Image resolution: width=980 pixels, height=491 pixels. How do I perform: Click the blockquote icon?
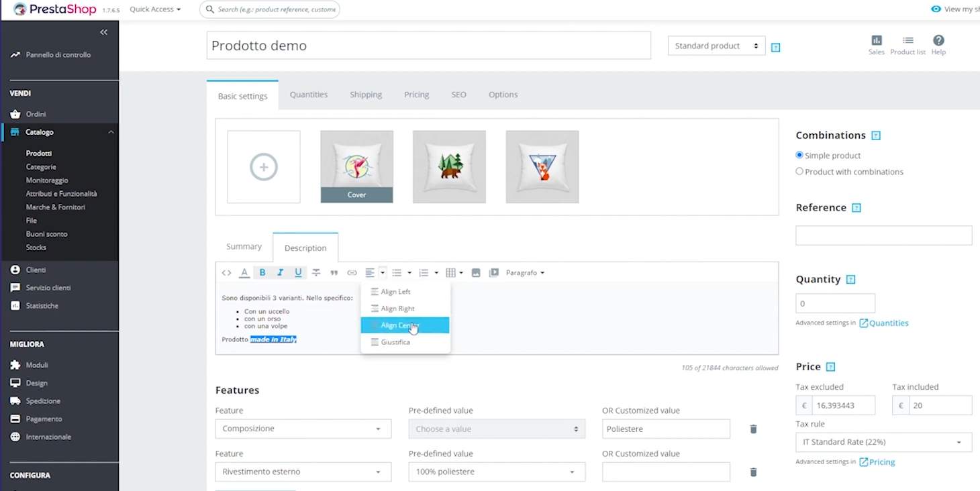pos(334,273)
